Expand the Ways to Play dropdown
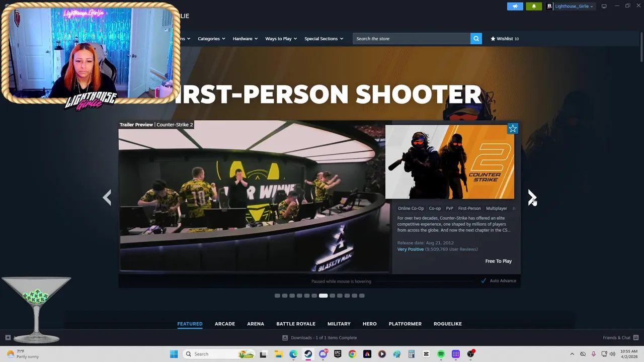This screenshot has width=644, height=362. pos(281,39)
